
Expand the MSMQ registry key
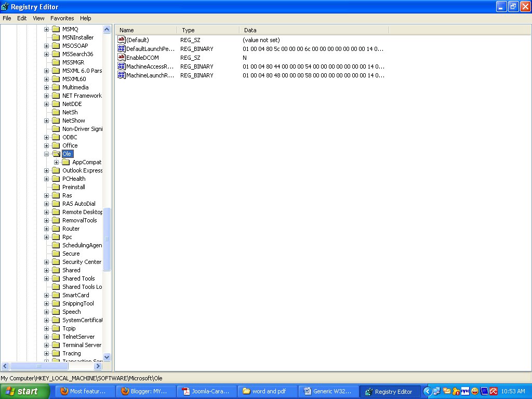(x=46, y=29)
